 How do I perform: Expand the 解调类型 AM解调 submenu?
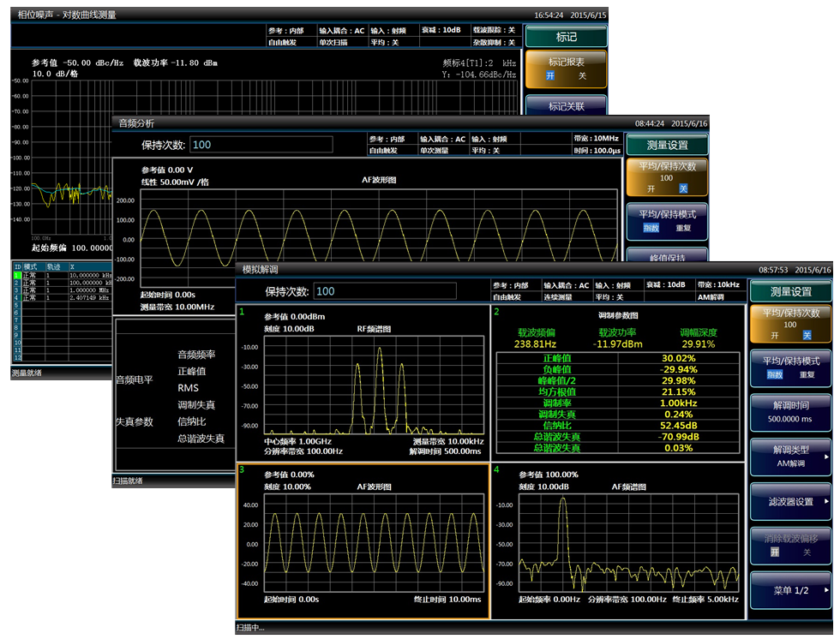[790, 456]
